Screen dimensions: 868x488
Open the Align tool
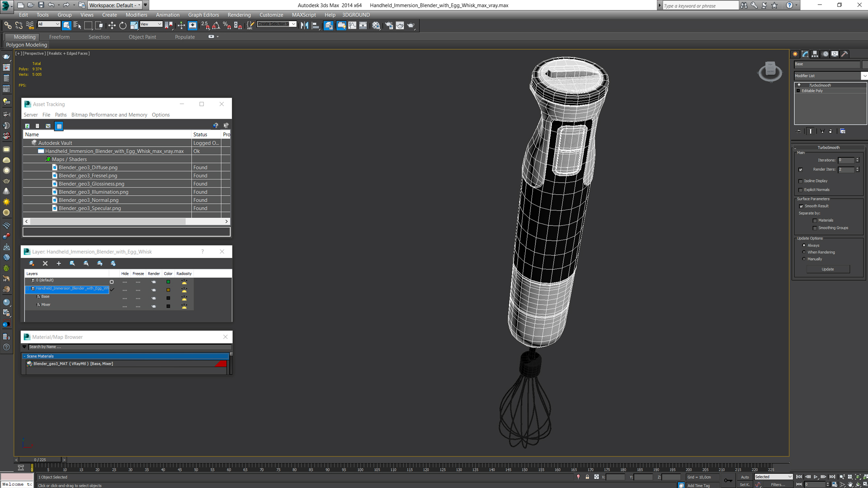point(316,25)
